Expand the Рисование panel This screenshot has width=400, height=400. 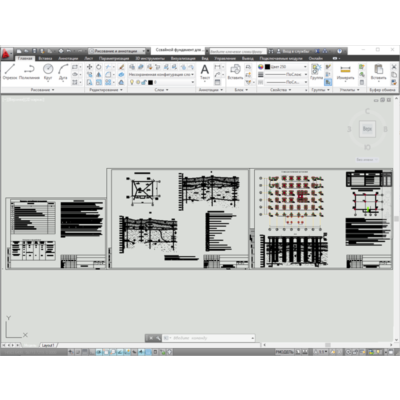point(42,90)
